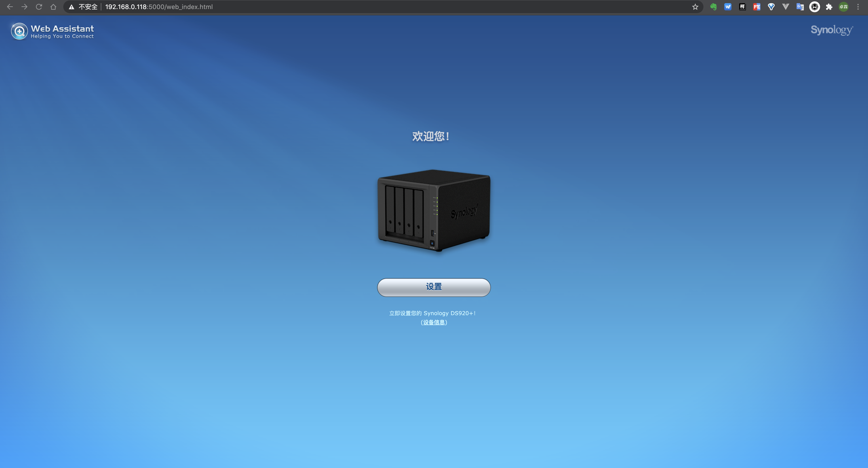Open the gray V Vue devtools extension
The height and width of the screenshot is (468, 868).
tap(786, 7)
